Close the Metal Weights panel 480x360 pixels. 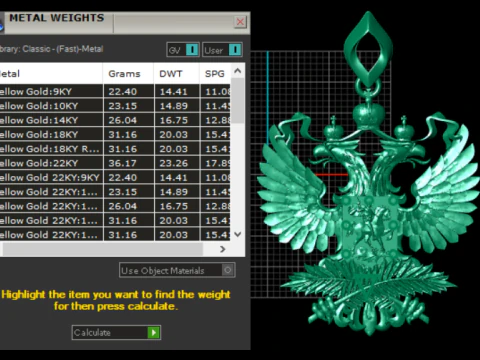coord(240,22)
